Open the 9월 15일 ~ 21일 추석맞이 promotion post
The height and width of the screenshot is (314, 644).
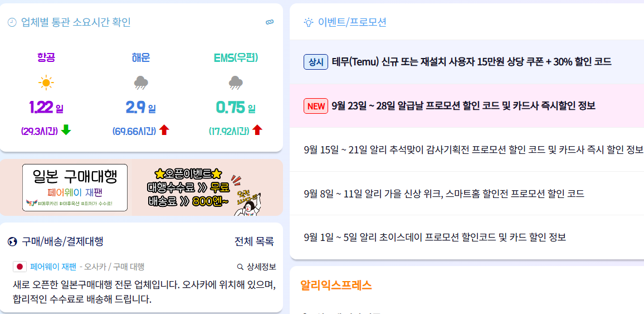pos(467,149)
